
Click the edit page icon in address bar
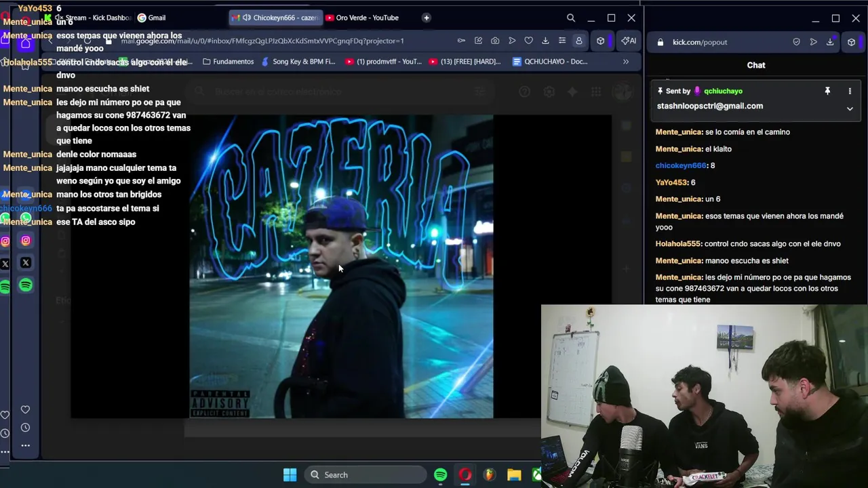coord(478,41)
